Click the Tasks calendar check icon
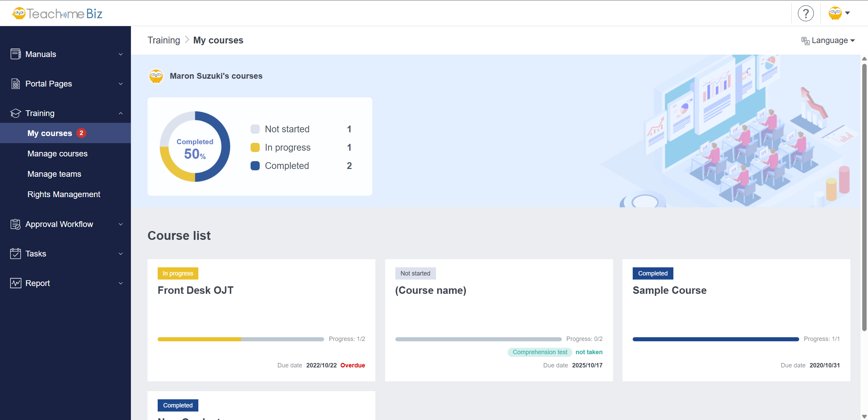The image size is (868, 420). tap(16, 254)
